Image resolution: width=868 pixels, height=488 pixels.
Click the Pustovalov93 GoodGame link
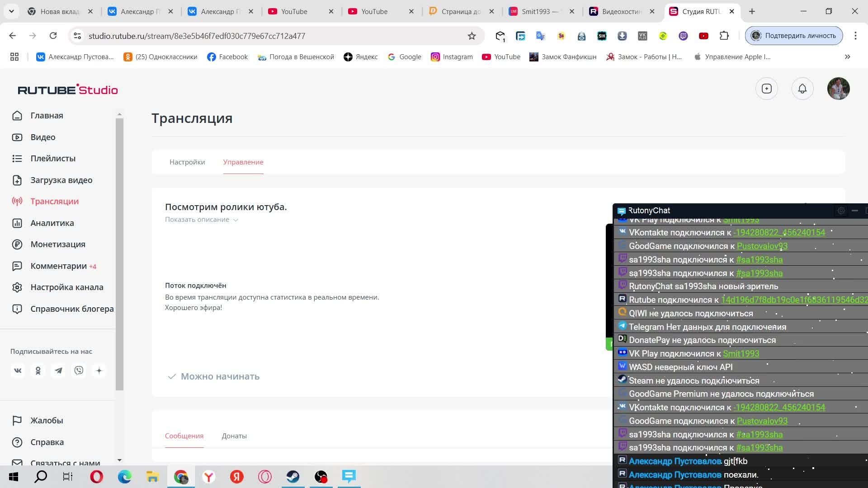(x=762, y=246)
